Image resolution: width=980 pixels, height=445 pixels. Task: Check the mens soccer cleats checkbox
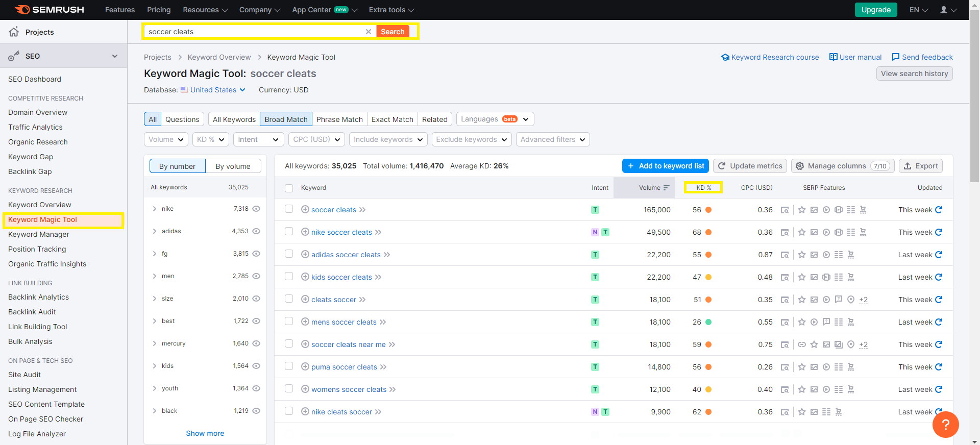point(289,322)
